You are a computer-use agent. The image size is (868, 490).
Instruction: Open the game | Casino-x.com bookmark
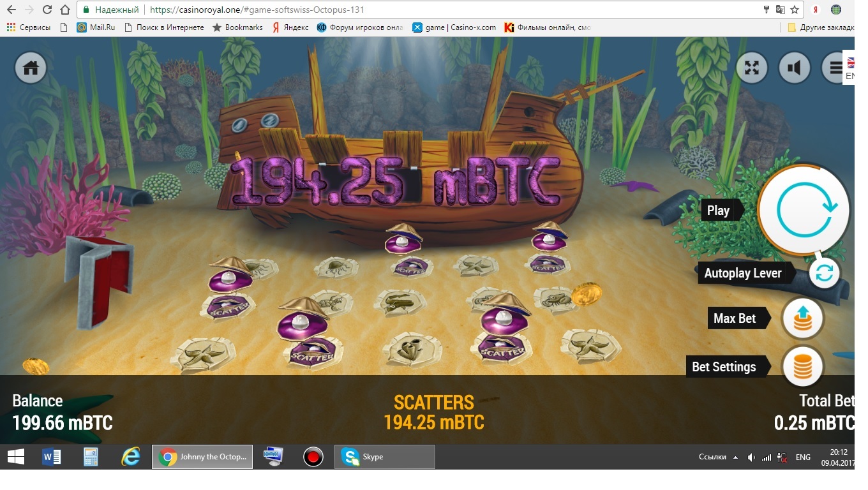coord(454,27)
